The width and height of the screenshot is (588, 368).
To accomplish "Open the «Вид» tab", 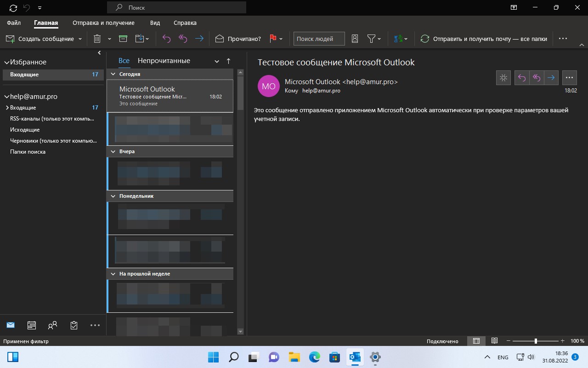I will [155, 23].
